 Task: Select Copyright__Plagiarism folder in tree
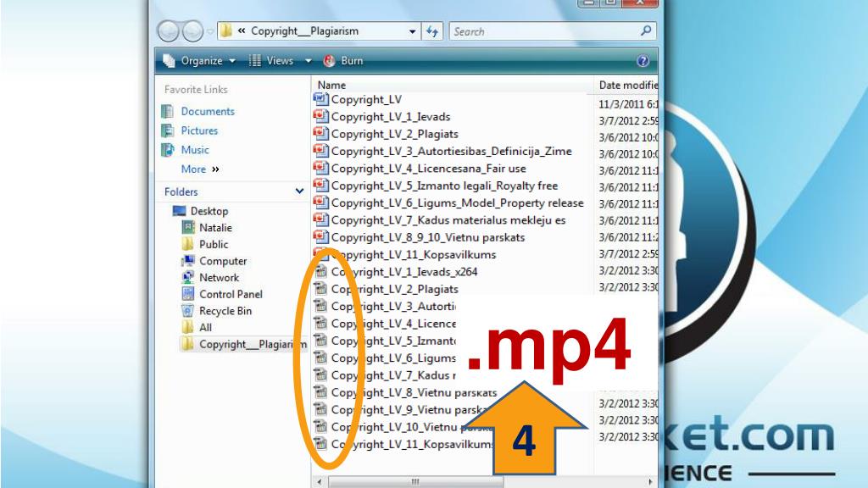coord(253,344)
